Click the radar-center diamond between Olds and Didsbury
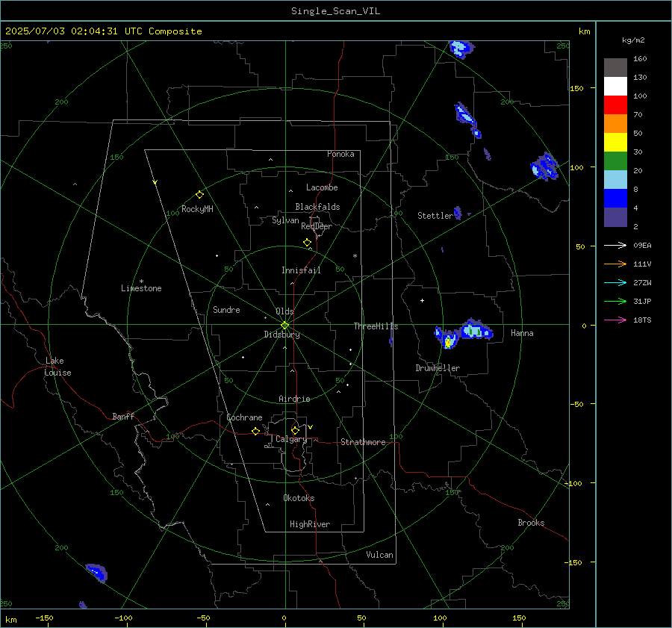The image size is (672, 628). 284,326
